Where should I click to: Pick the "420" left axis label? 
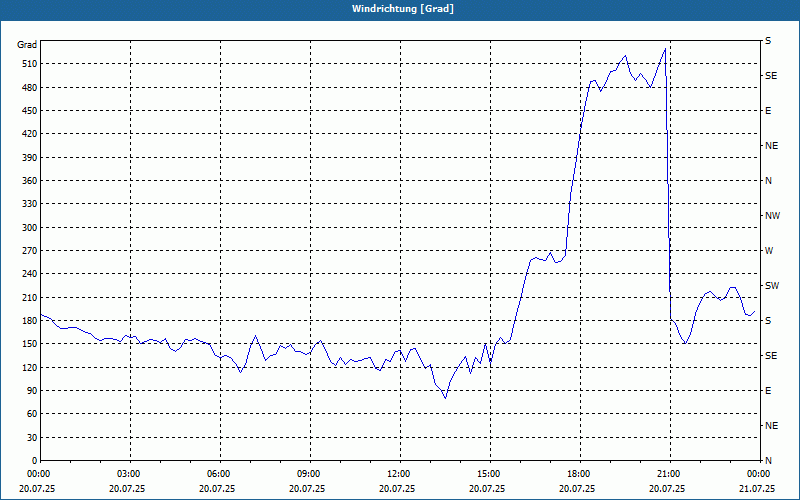[x=30, y=134]
